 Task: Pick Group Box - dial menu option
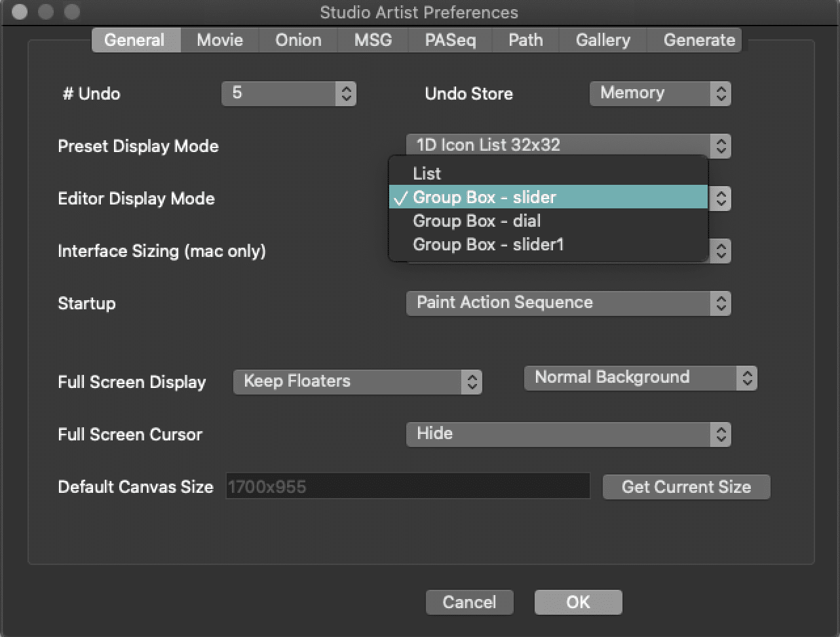click(x=548, y=221)
